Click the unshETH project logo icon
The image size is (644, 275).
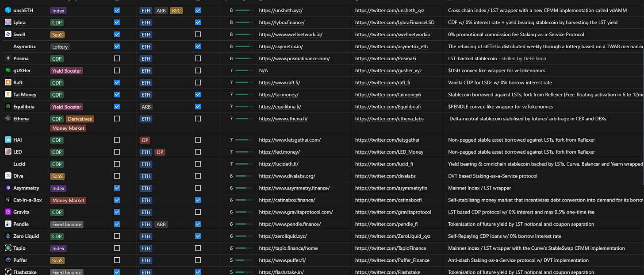[x=8, y=10]
